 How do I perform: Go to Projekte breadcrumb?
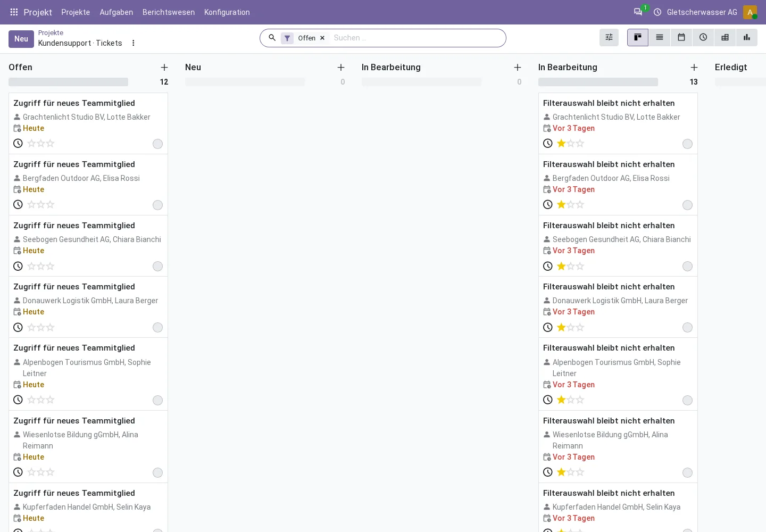point(51,33)
